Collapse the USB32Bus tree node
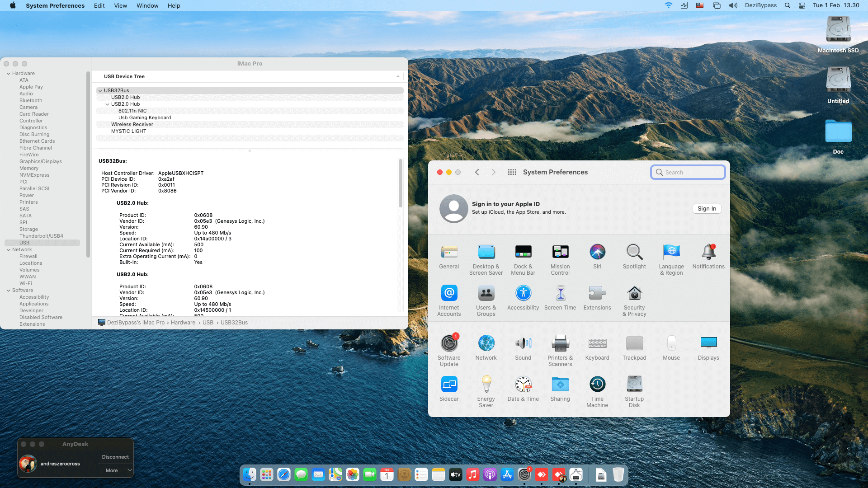 tap(100, 90)
